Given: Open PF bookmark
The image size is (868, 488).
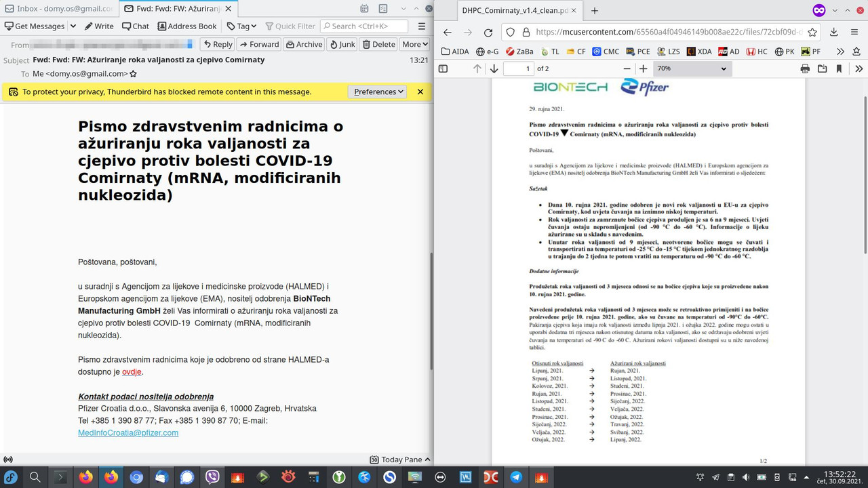Looking at the screenshot, I should [x=810, y=52].
